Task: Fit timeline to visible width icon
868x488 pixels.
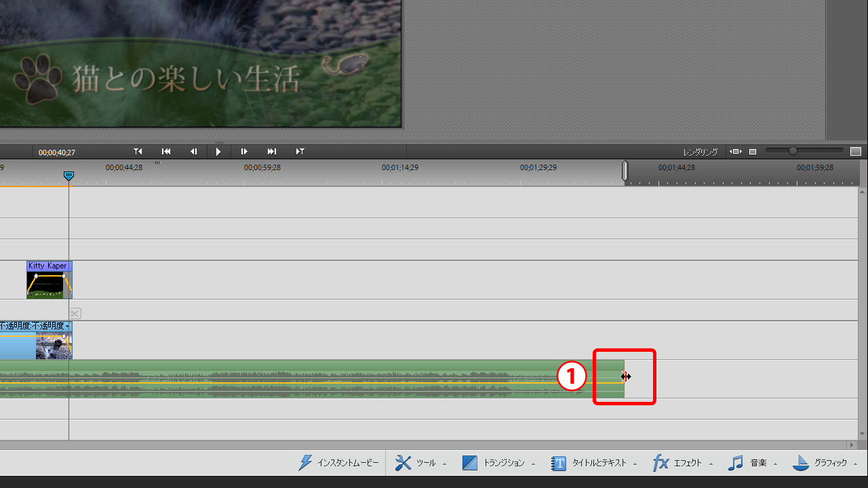Action: (x=735, y=152)
